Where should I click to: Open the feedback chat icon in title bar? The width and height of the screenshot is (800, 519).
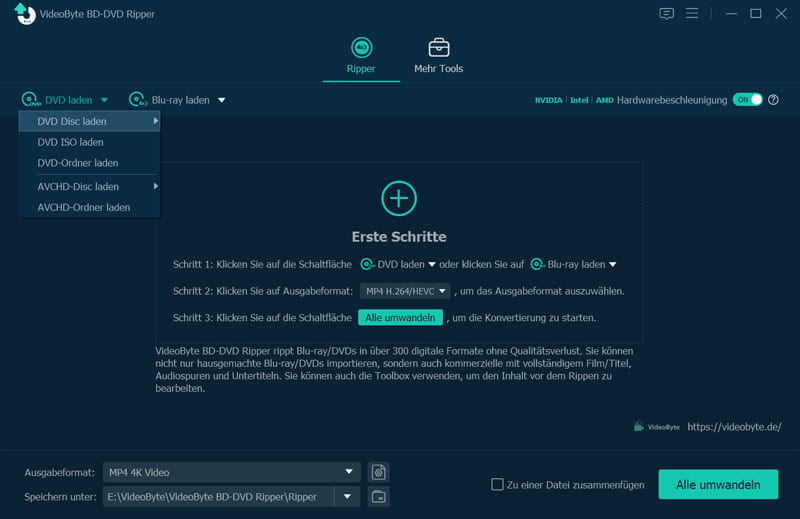point(667,14)
